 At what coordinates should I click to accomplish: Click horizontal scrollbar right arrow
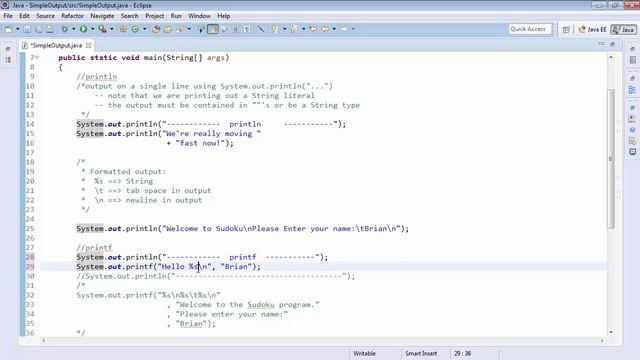click(x=602, y=340)
